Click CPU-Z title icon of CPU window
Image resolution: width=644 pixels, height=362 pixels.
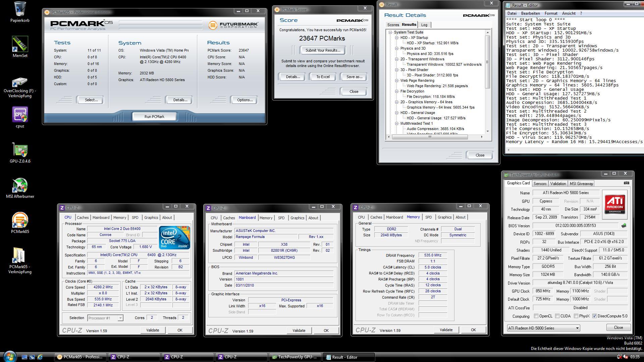(62, 208)
